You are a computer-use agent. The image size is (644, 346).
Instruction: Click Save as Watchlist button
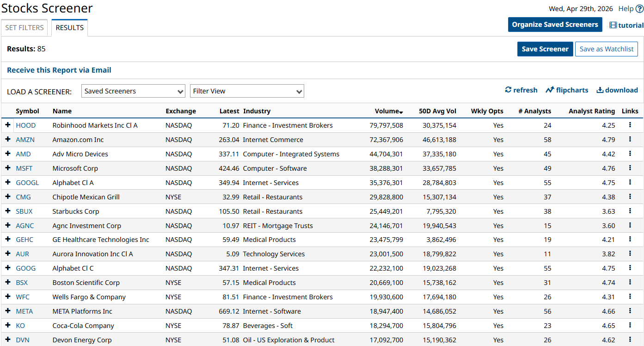tap(606, 49)
